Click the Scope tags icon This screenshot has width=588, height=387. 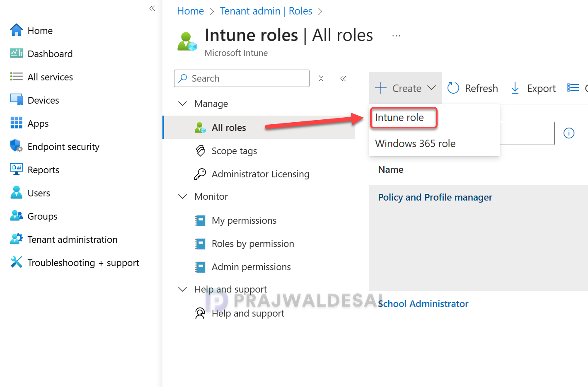click(x=200, y=151)
